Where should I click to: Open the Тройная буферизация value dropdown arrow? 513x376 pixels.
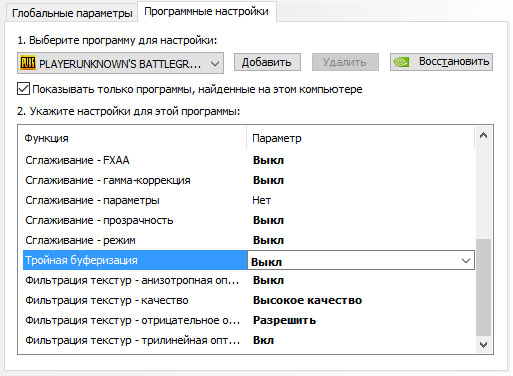pos(466,261)
